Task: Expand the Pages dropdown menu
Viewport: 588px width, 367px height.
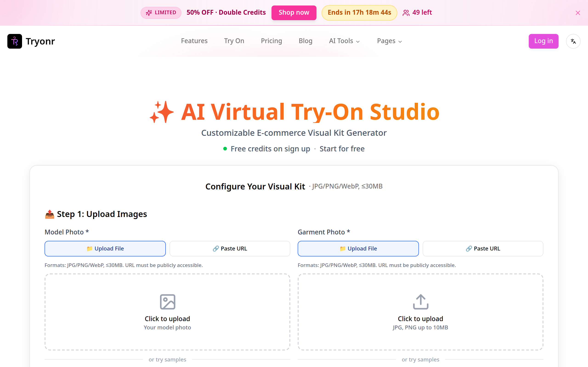Action: pyautogui.click(x=389, y=41)
